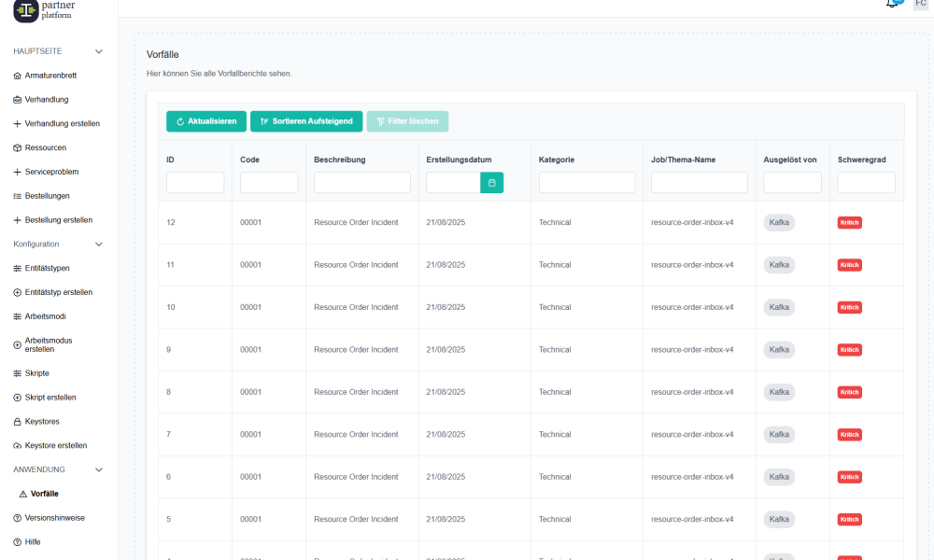Click the Vorfälle warning triangle icon
This screenshot has height=560, width=934.
pos(23,494)
